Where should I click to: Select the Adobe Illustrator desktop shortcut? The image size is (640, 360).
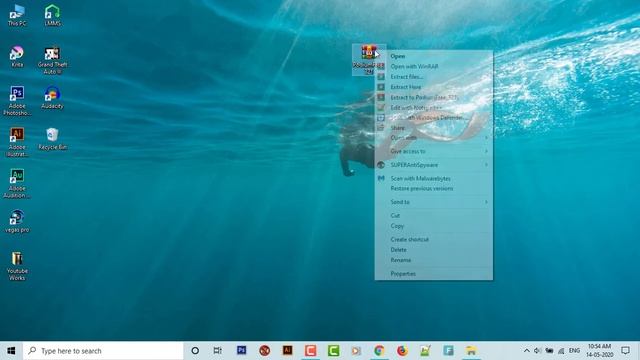(17, 142)
